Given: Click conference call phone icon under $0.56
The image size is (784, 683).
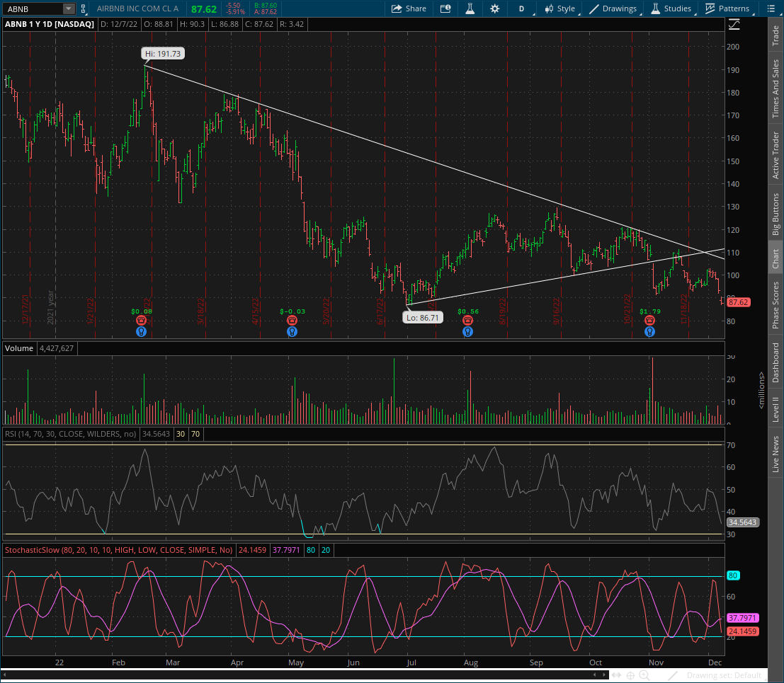Looking at the screenshot, I should (x=467, y=320).
